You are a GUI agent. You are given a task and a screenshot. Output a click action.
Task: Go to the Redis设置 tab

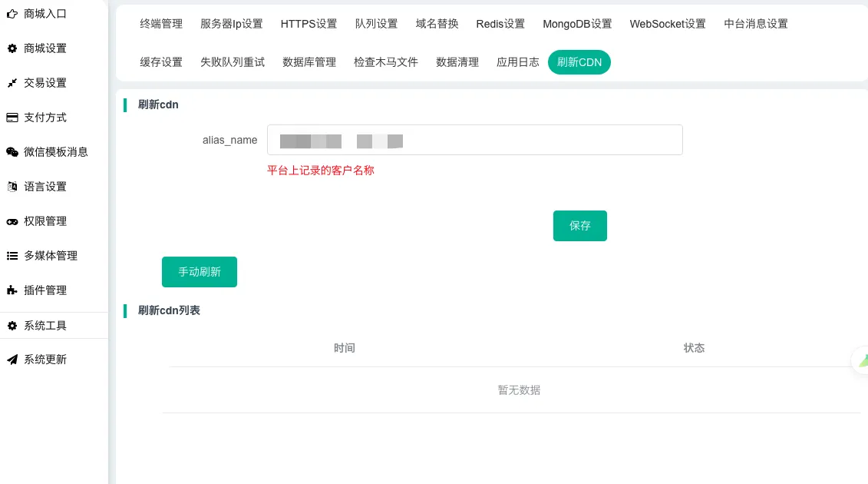[500, 24]
